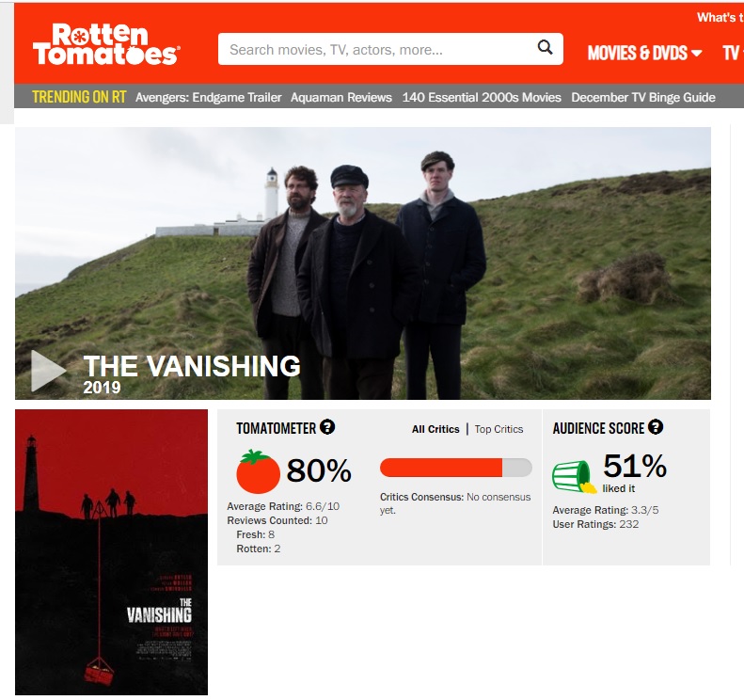The width and height of the screenshot is (744, 700).
Task: Switch to Top Critics view
Action: coord(499,429)
